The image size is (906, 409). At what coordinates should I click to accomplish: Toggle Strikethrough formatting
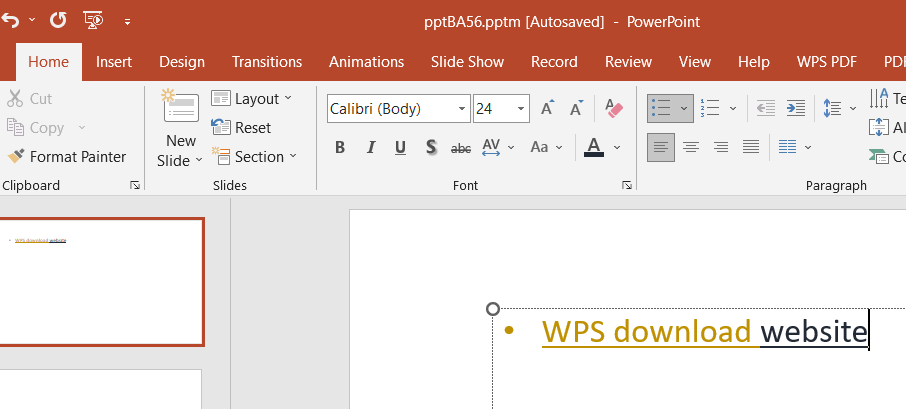461,148
